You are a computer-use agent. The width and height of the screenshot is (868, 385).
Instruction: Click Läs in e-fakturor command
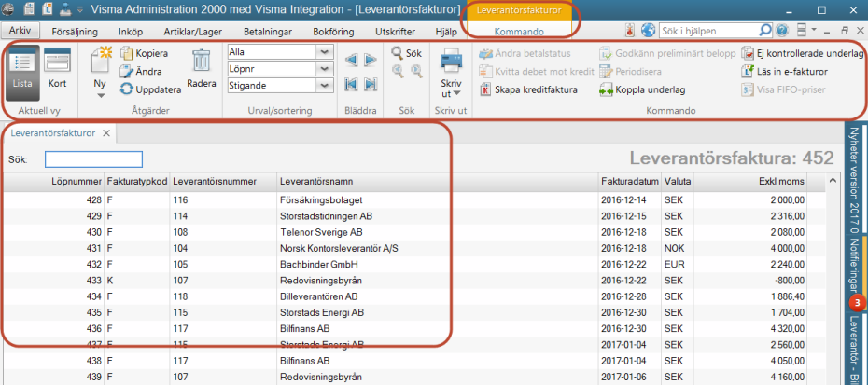pyautogui.click(x=785, y=72)
